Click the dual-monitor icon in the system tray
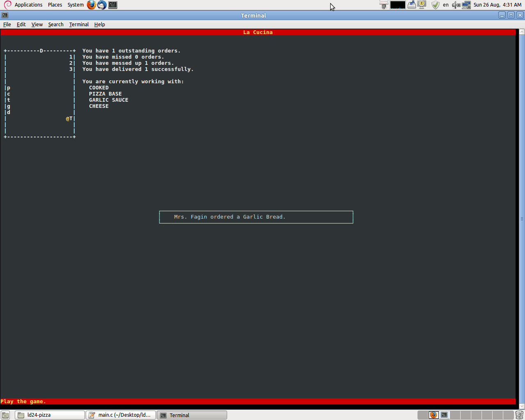This screenshot has width=525, height=420. click(x=466, y=5)
